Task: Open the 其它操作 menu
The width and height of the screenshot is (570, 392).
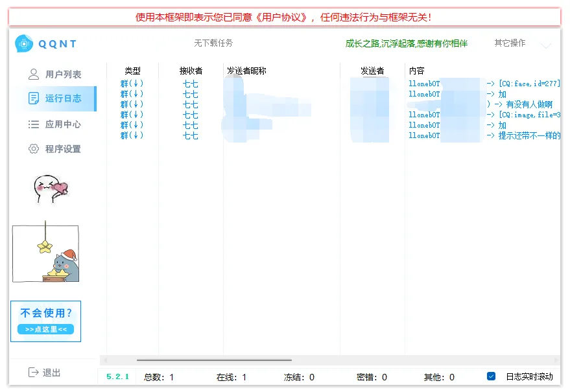Action: tap(510, 43)
